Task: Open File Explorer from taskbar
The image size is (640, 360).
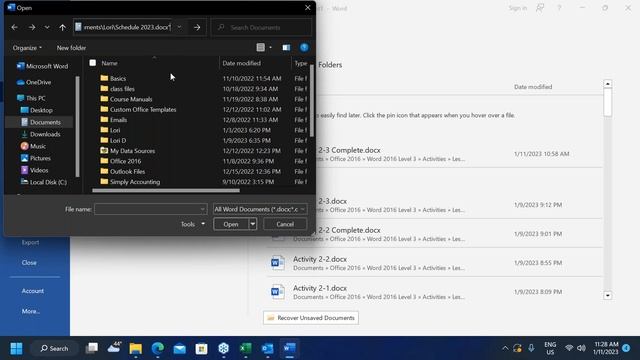Action: coord(136,349)
